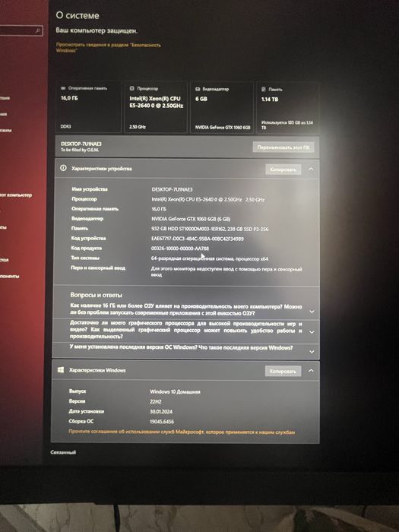Open the Видеоадаптер 6 GB card

coord(222,108)
